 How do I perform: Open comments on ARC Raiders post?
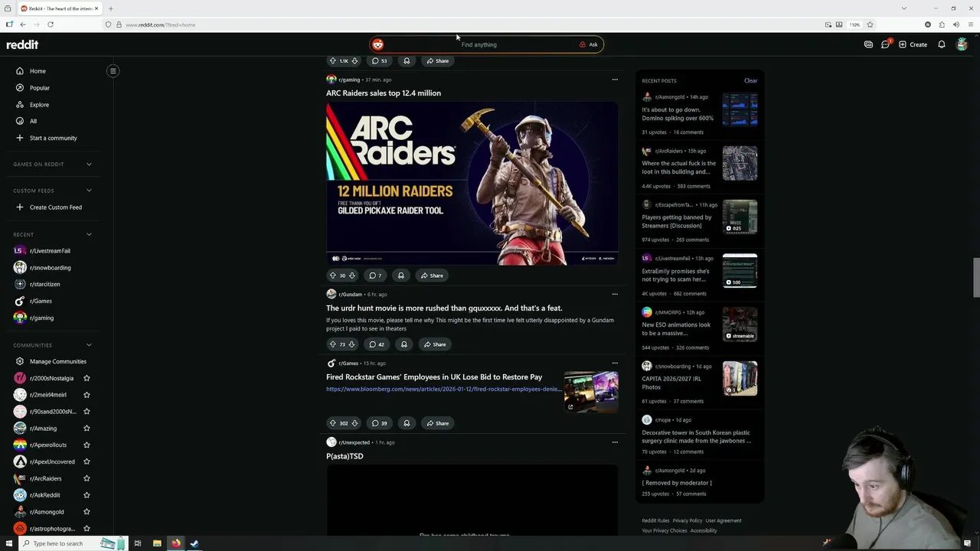[375, 275]
